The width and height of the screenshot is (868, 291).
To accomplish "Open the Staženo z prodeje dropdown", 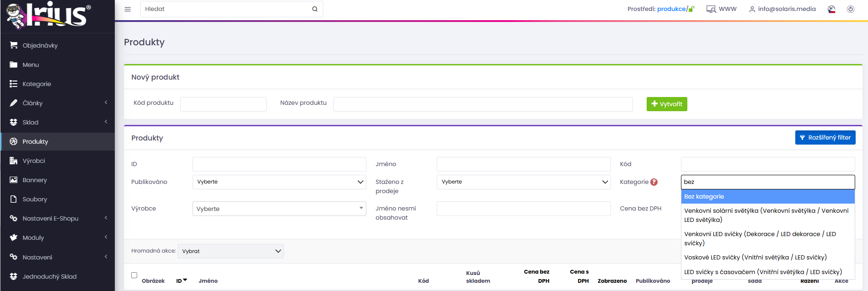I will click(x=523, y=182).
